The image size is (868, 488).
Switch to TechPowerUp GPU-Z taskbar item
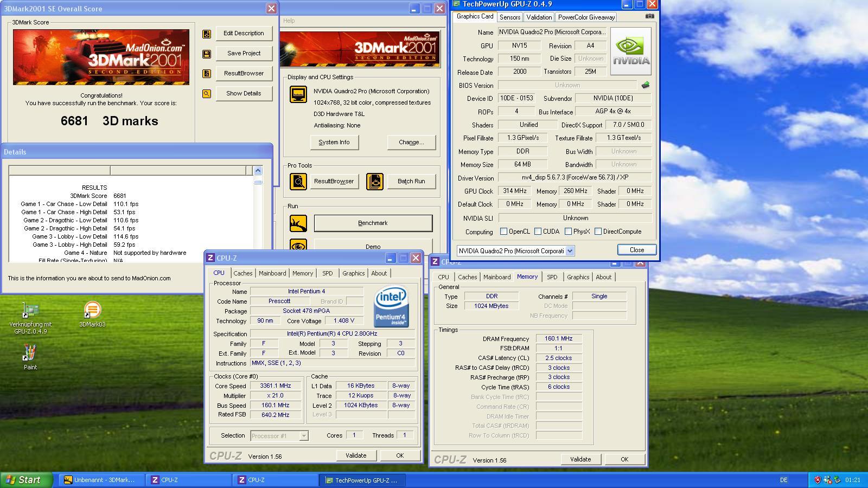(362, 480)
